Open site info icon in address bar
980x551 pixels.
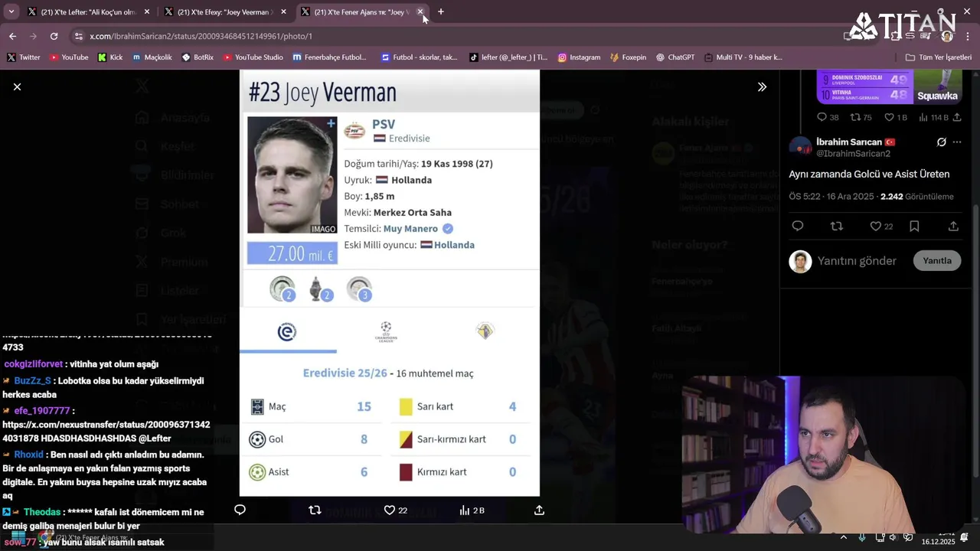click(x=78, y=36)
